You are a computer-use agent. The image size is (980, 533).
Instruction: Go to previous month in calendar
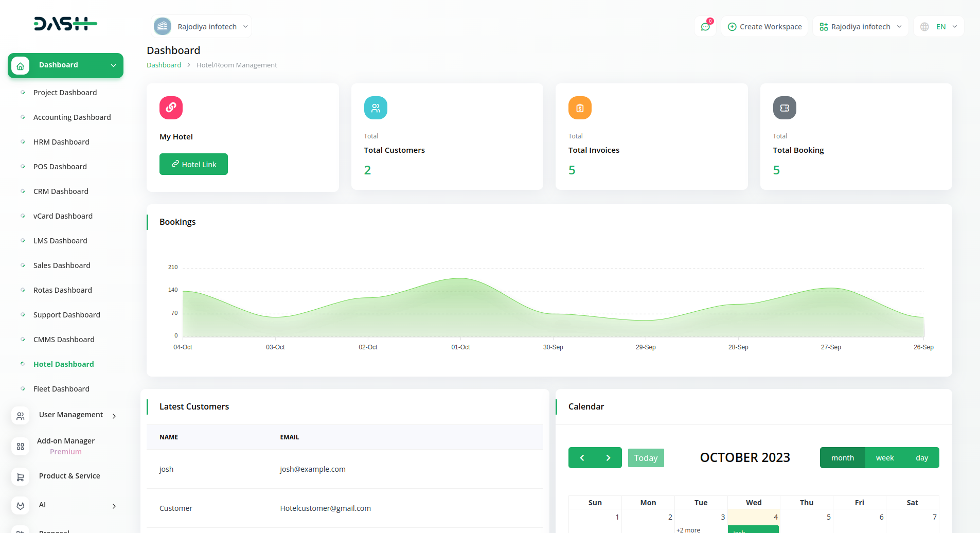[x=582, y=458]
